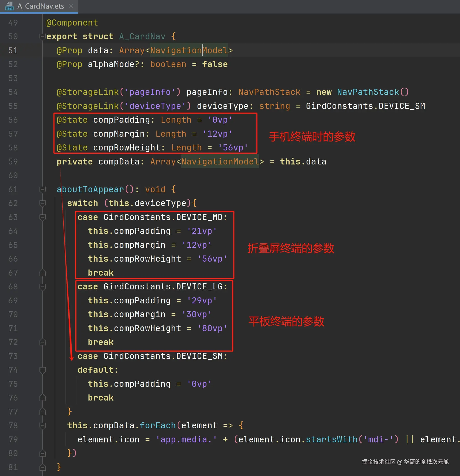Fold the aboutToAppear method at line 61
This screenshot has width=460, height=476.
pos(42,189)
